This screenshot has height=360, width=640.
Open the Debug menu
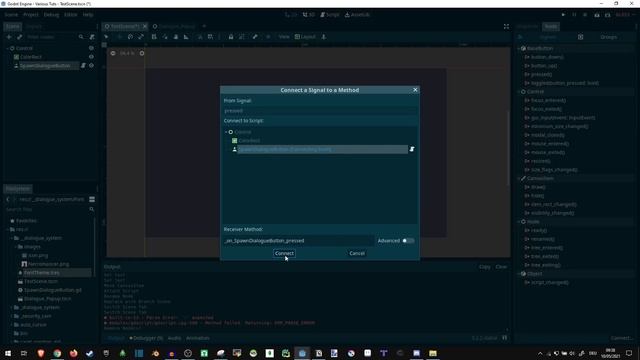(51, 15)
